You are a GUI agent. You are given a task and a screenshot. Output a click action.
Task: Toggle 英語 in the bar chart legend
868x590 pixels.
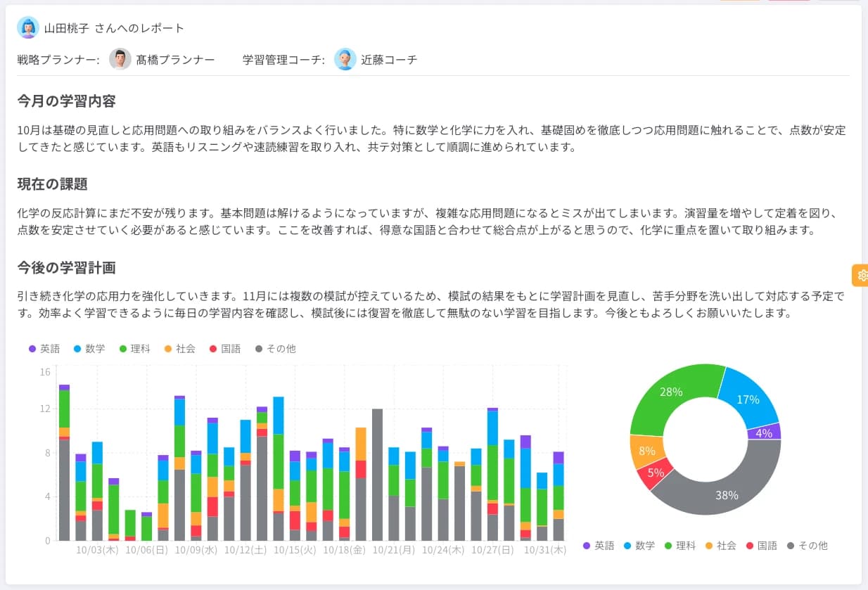click(44, 349)
